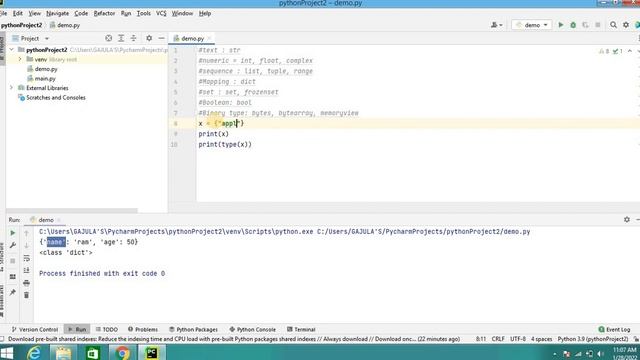Clear all output with trash icon
The width and height of the screenshot is (640, 360).
tap(27, 295)
